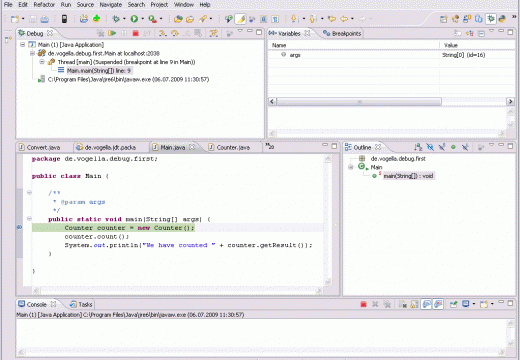Show the hidden editor tabs list chevron
The height and width of the screenshot is (360, 520).
[270, 146]
